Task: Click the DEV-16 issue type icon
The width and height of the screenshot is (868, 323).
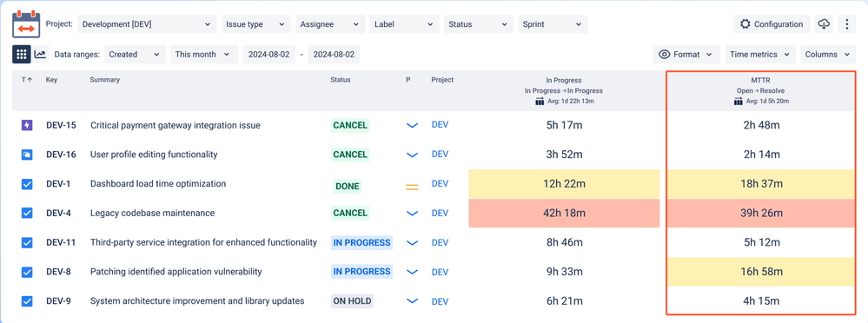Action: [x=27, y=155]
